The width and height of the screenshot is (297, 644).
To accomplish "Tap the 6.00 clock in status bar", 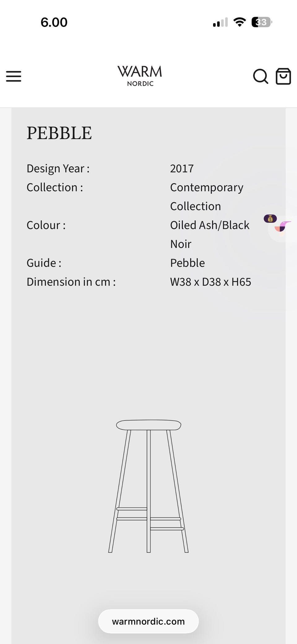I will [x=54, y=22].
